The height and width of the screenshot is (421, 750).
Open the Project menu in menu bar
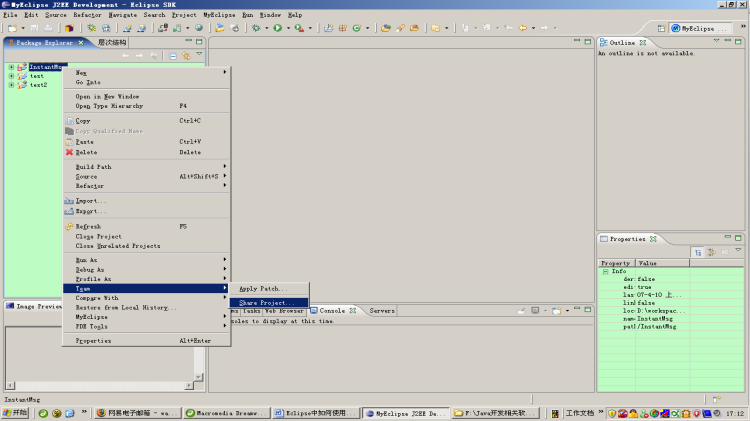(x=184, y=15)
